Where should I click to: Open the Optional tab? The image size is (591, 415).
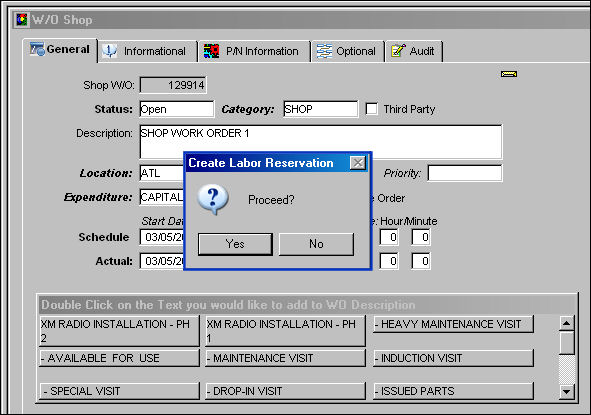[348, 51]
